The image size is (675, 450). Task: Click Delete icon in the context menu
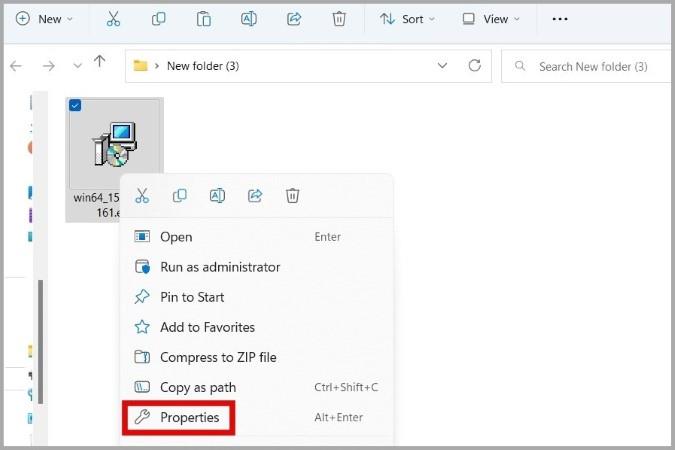pyautogui.click(x=292, y=196)
